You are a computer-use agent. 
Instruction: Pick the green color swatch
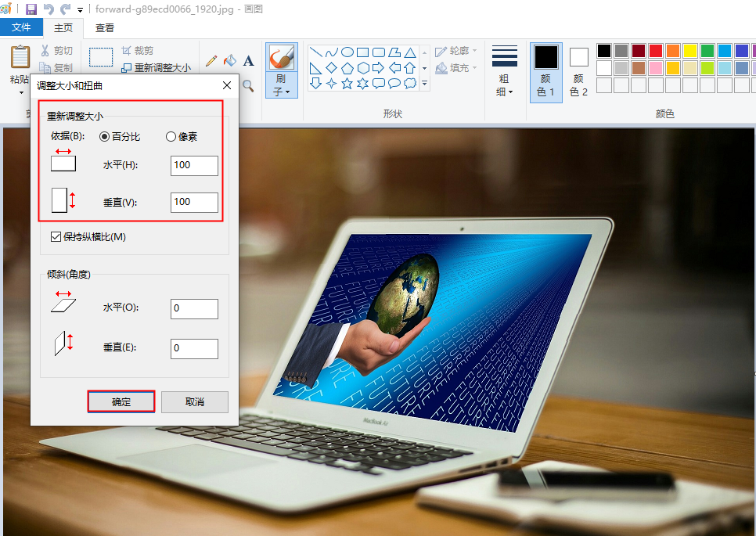click(707, 51)
